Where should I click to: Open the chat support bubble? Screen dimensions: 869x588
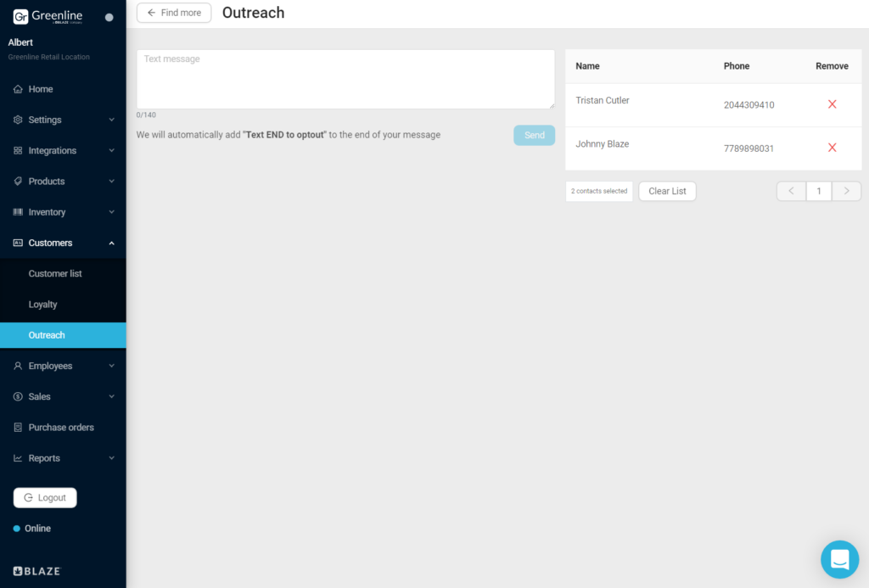(x=839, y=559)
